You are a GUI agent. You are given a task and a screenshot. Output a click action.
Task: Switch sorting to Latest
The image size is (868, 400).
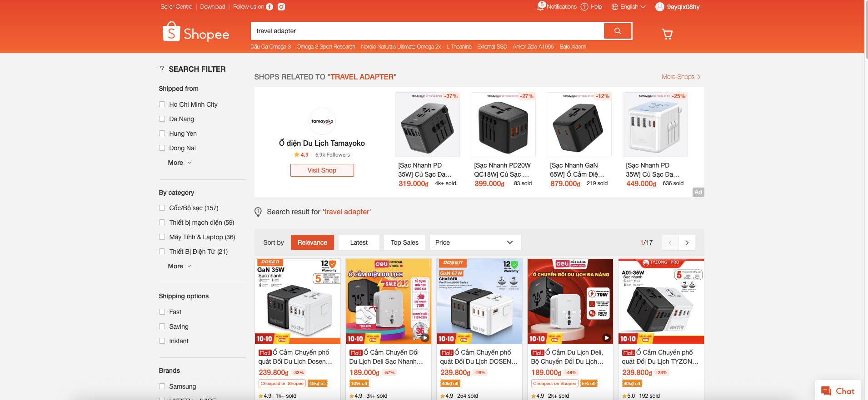pyautogui.click(x=359, y=242)
